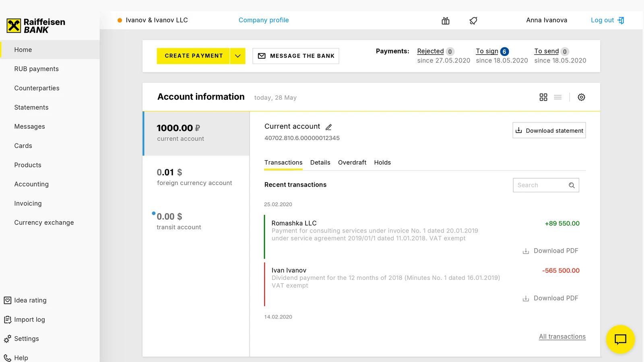Click the Anna Ivanova user name
This screenshot has width=644, height=362.
pyautogui.click(x=547, y=20)
